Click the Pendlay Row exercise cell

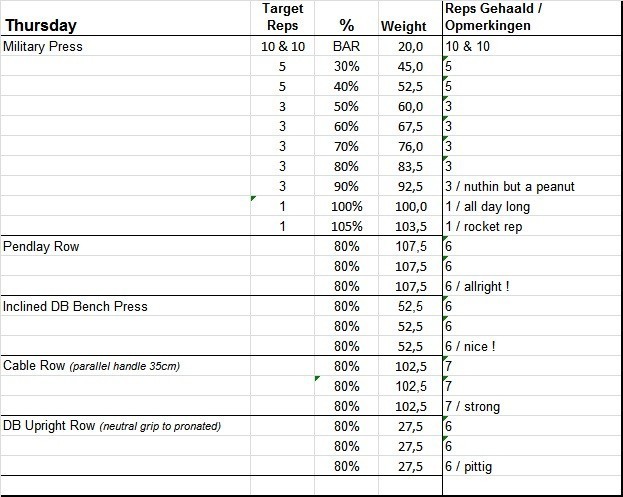coord(41,246)
